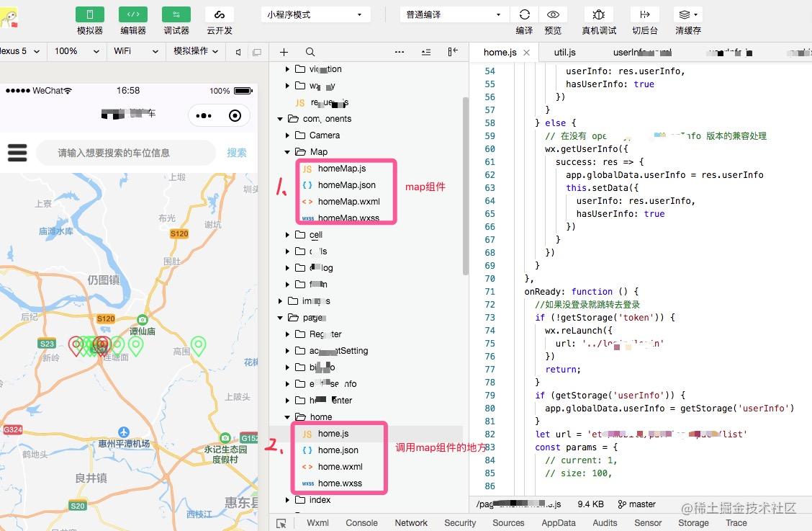Click the parking search input field
The image size is (812, 531).
[x=126, y=153]
